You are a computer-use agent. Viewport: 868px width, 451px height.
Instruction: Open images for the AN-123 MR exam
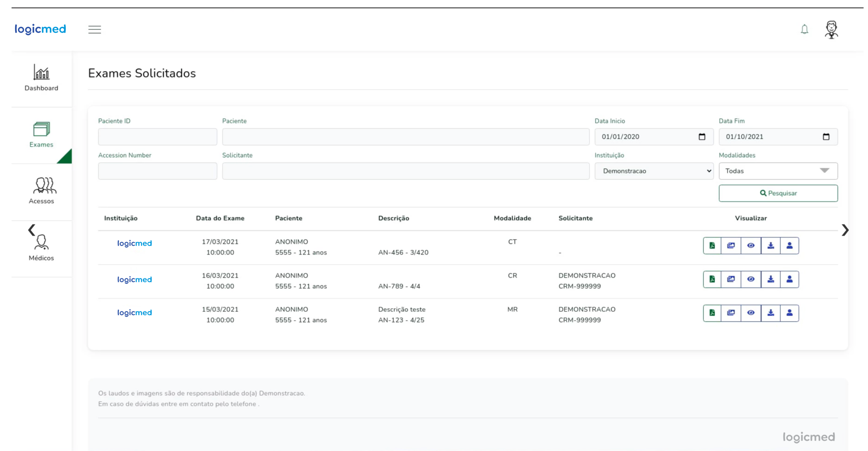(x=731, y=313)
